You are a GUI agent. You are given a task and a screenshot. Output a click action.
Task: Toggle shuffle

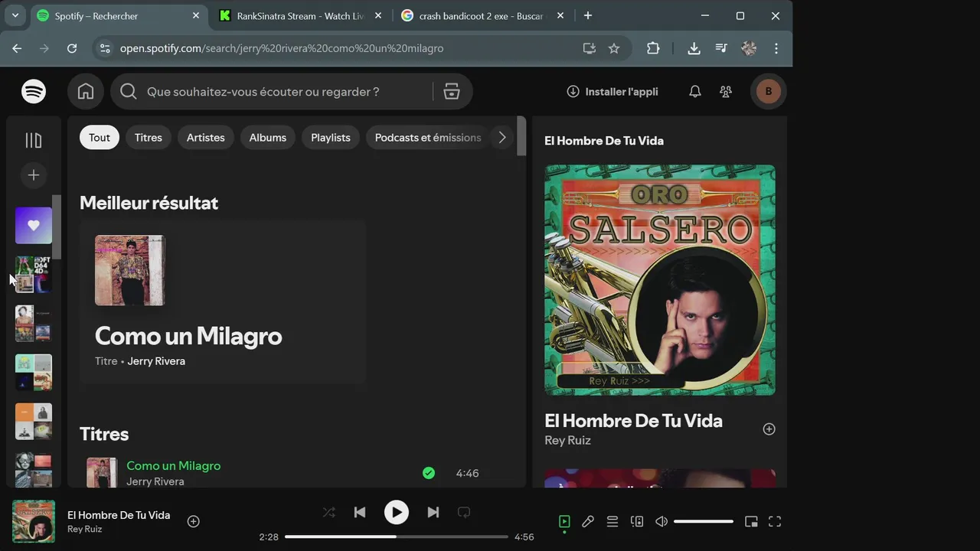[329, 513]
